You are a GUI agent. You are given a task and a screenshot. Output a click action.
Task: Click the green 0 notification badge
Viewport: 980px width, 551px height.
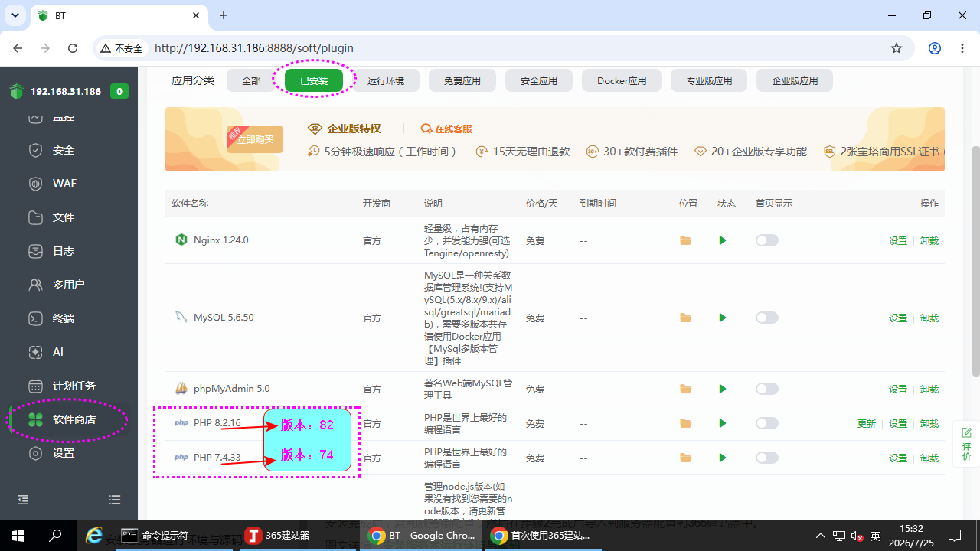coord(119,91)
